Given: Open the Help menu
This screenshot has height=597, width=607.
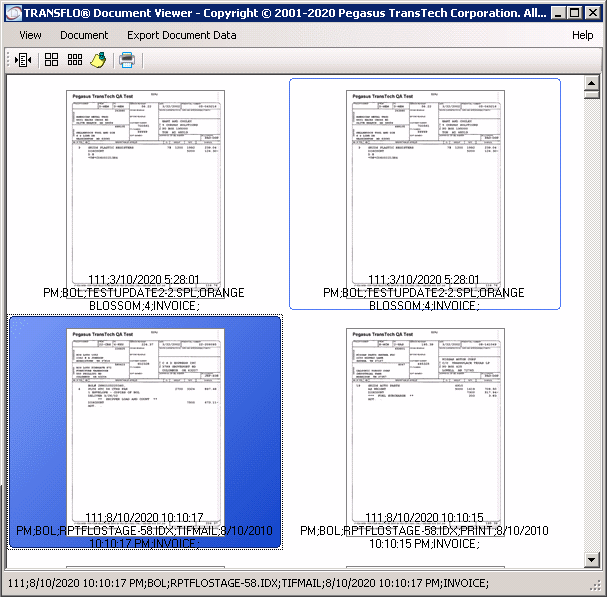Looking at the screenshot, I should point(582,35).
